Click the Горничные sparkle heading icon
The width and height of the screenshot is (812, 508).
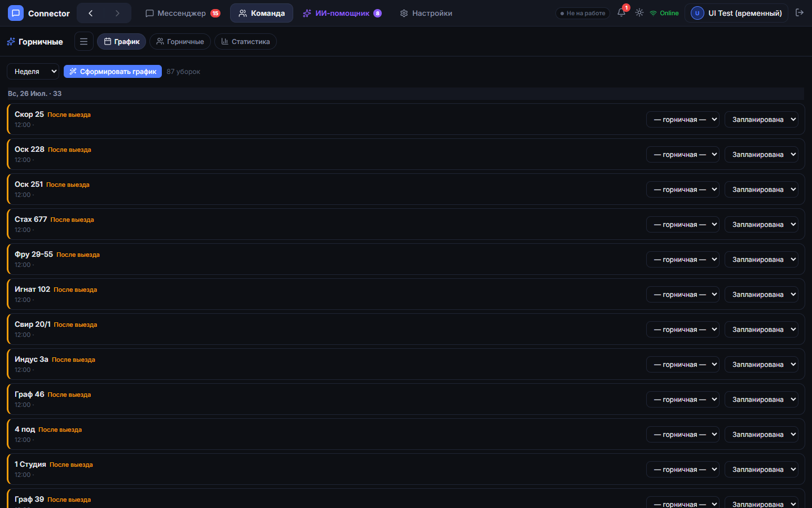(11, 42)
